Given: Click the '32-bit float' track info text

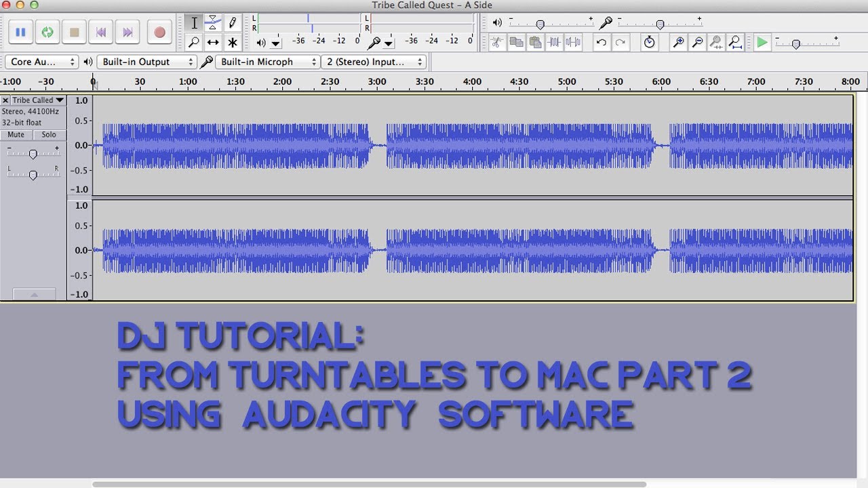Looking at the screenshot, I should click(x=22, y=123).
